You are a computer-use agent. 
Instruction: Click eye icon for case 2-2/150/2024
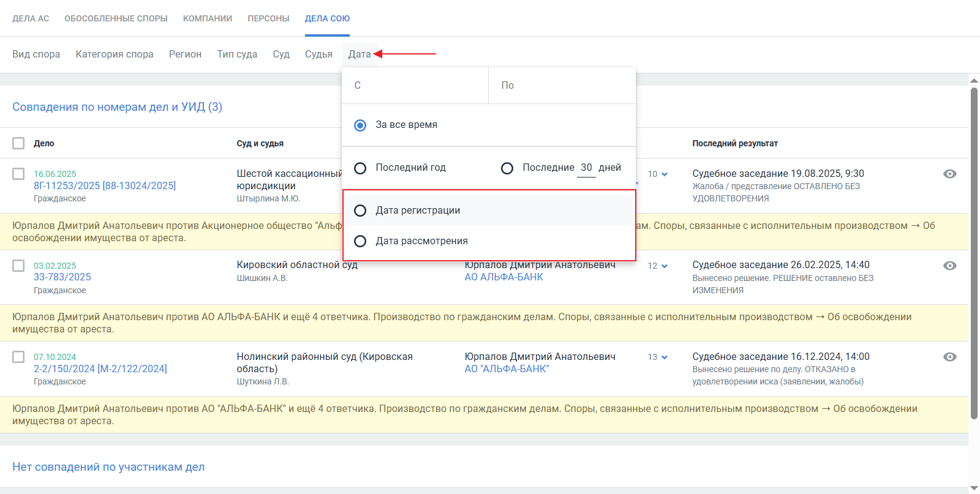coord(949,357)
